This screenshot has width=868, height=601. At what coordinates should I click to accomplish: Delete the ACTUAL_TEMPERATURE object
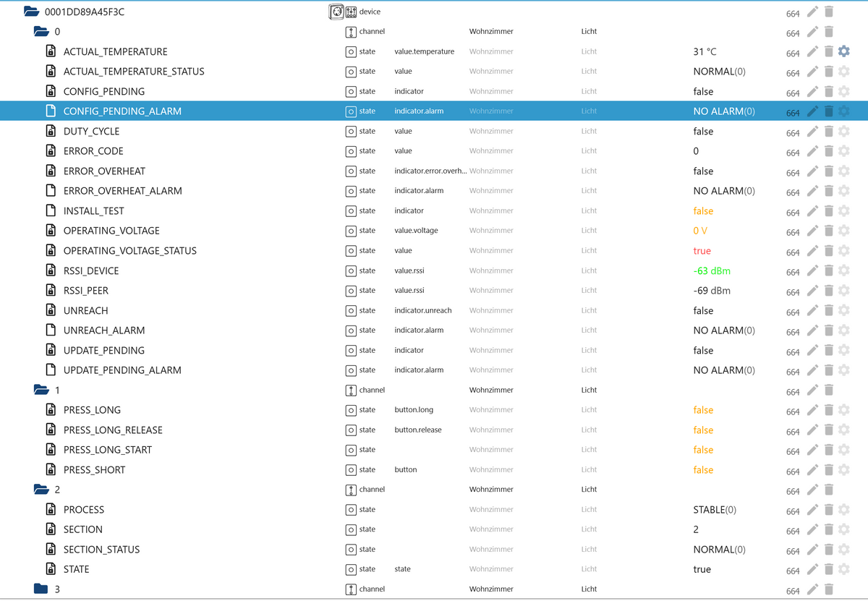point(829,51)
